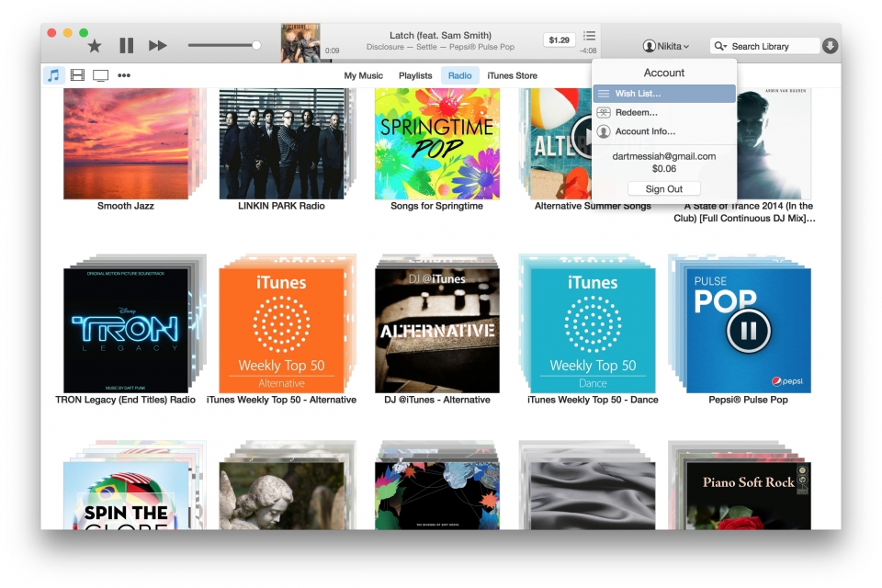882x588 pixels.
Task: Switch to TV Shows library view icon
Action: 100,75
